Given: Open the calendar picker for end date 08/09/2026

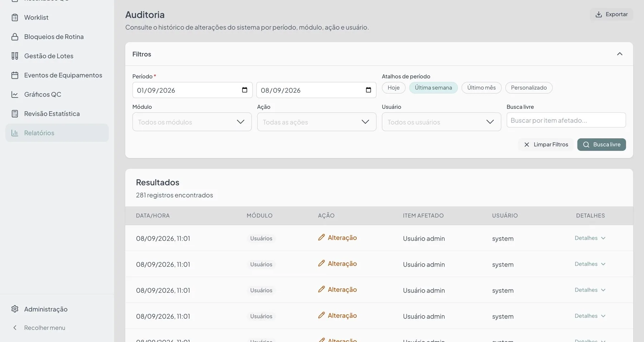Looking at the screenshot, I should pos(369,90).
